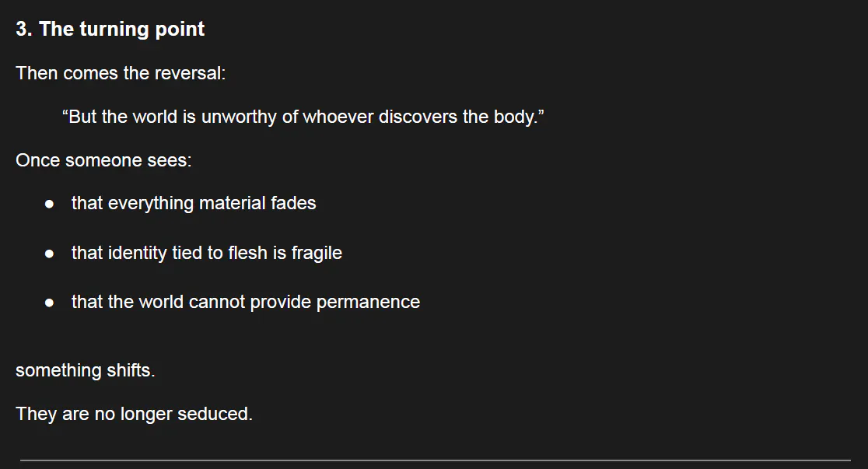
Task: Click the word "reversal" in the intro line
Action: click(191, 74)
